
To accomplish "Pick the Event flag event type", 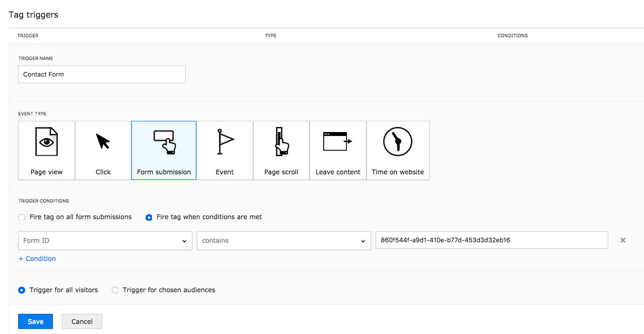I will [225, 150].
